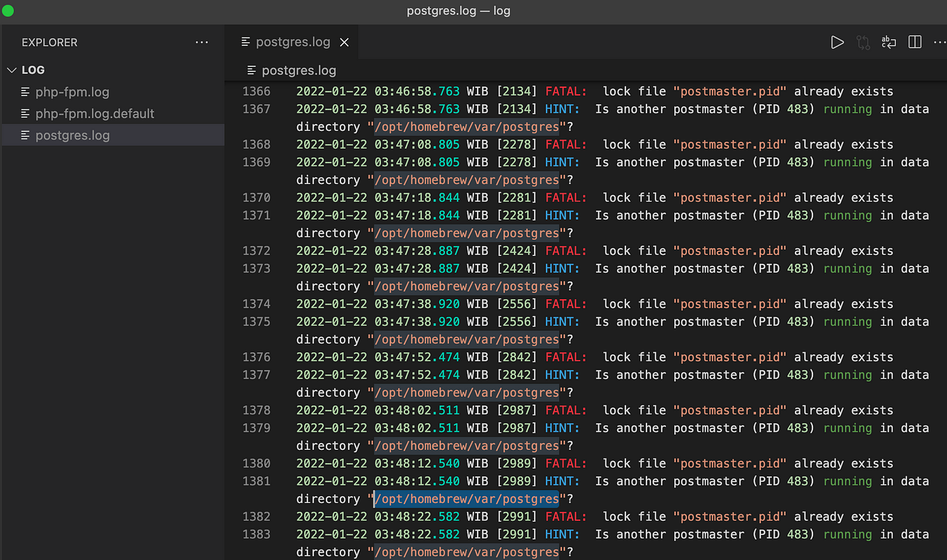Viewport: 947px width, 560px height.
Task: Click the translate icon in editor toolbar
Action: (888, 43)
